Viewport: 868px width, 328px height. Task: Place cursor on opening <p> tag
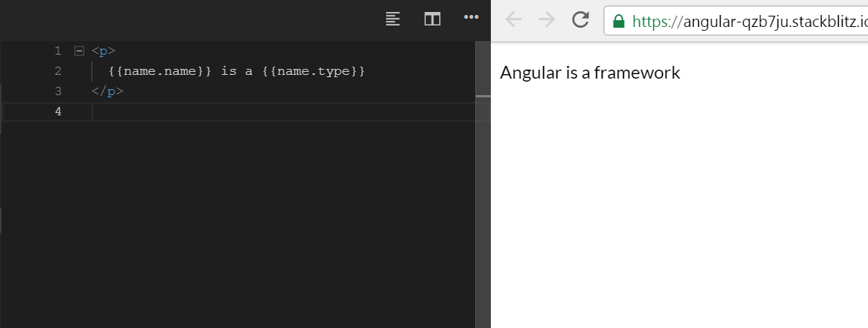click(x=103, y=52)
